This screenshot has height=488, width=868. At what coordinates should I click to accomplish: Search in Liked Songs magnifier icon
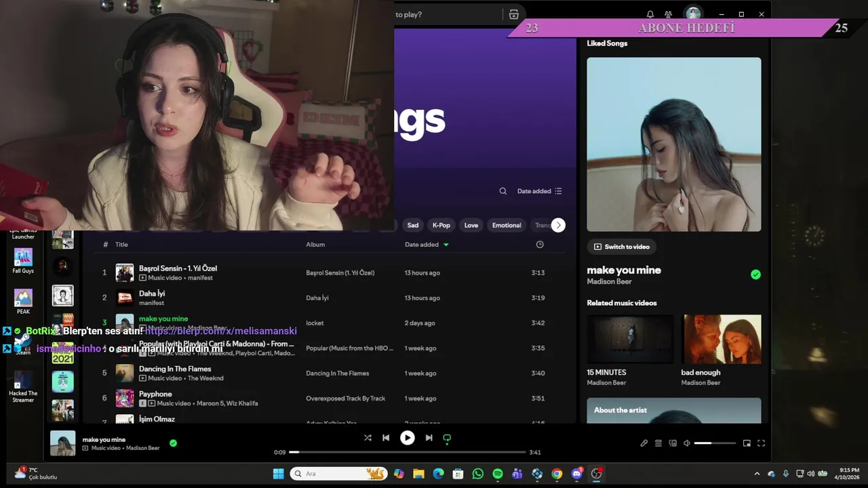click(503, 191)
